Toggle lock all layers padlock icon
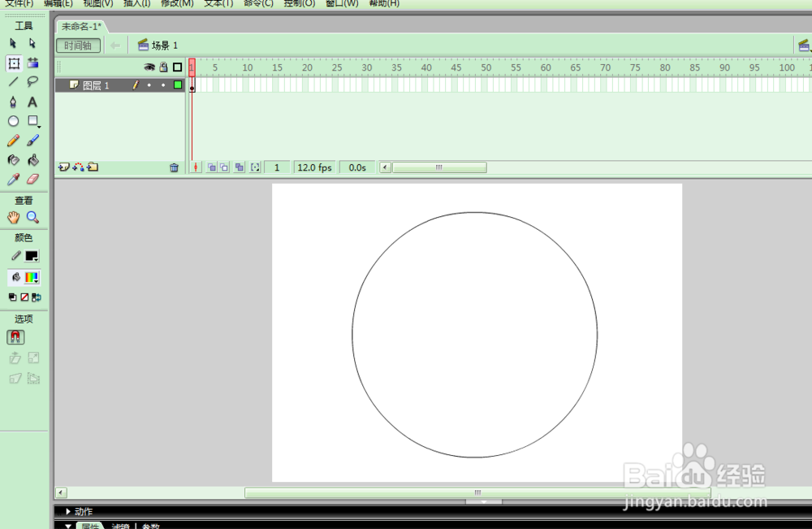Image resolution: width=812 pixels, height=529 pixels. [x=164, y=67]
